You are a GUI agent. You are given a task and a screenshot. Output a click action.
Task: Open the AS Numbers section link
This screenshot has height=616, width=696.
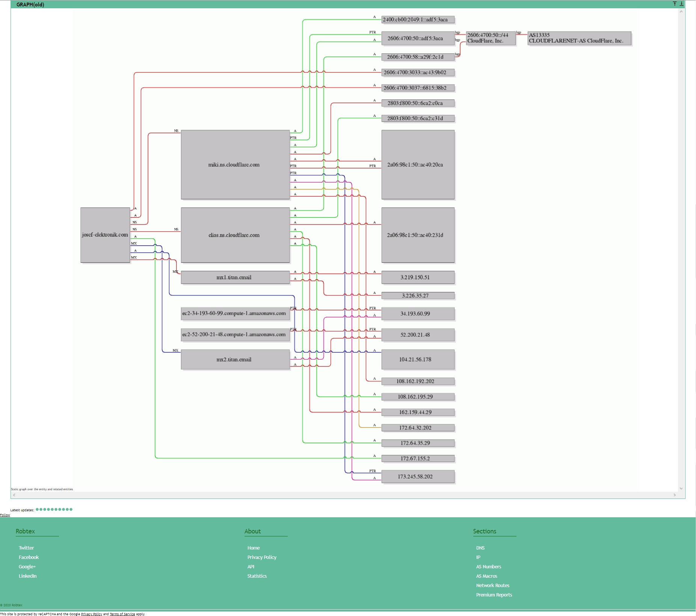pos(489,567)
